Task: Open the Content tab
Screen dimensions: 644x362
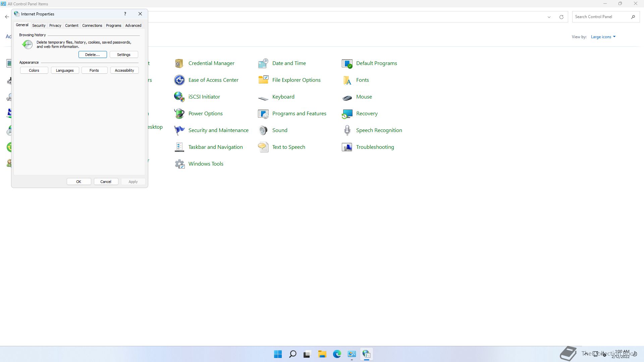Action: pyautogui.click(x=71, y=25)
